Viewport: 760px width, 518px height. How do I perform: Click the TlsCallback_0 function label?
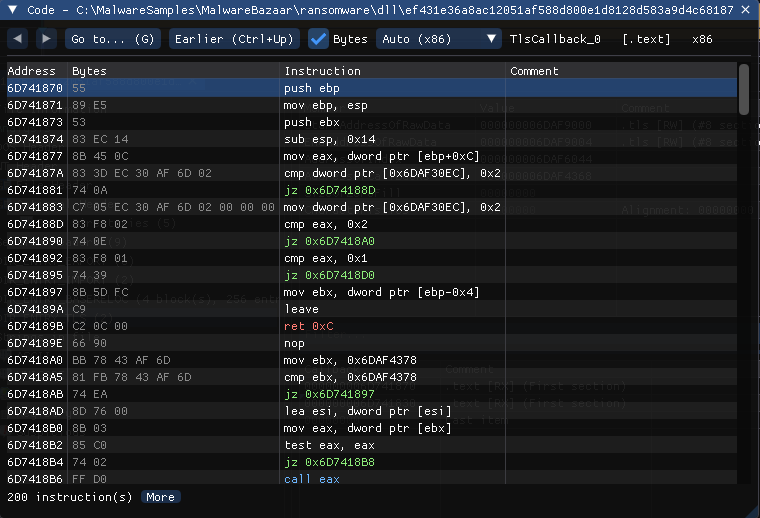click(555, 39)
